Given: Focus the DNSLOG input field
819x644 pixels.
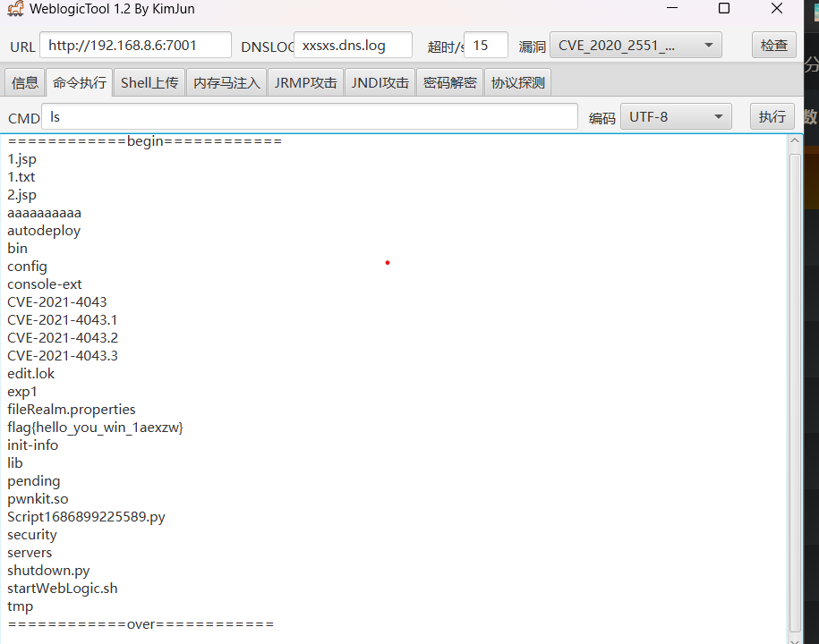Looking at the screenshot, I should point(353,46).
